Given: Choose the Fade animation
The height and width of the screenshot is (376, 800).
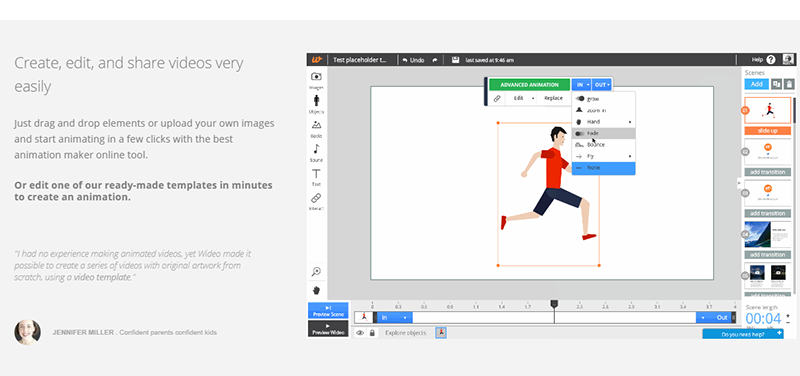Looking at the screenshot, I should (604, 133).
